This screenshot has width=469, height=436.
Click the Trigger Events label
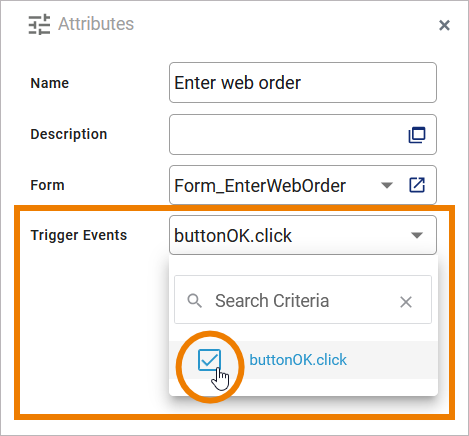pos(79,235)
